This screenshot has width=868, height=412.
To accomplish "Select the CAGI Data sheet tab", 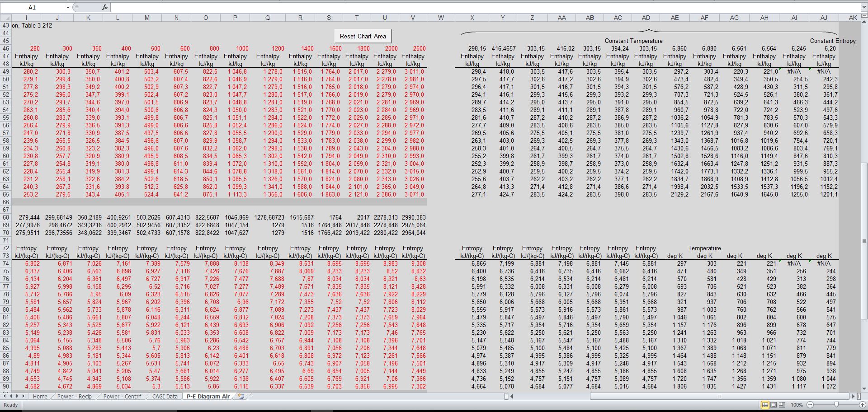I will 165,396.
